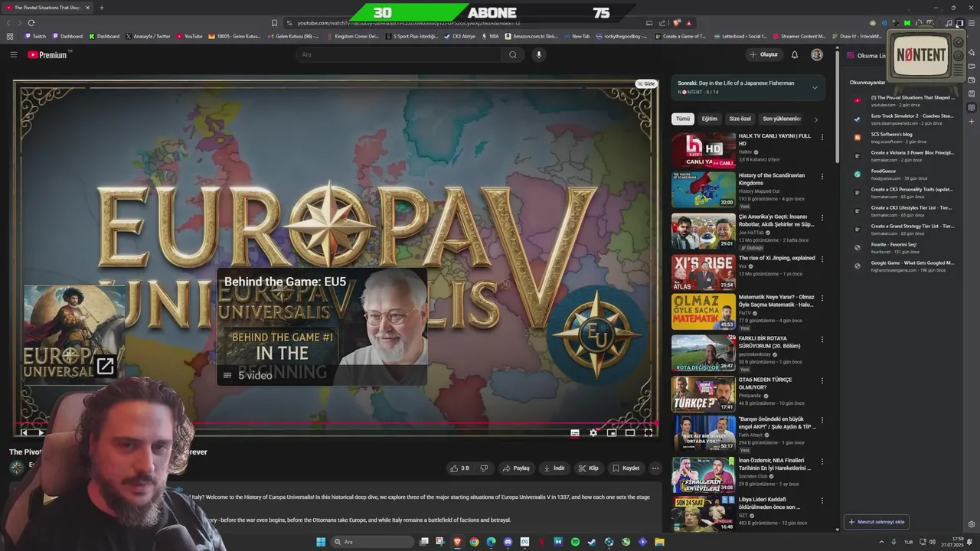Like the video (3 B)

pyautogui.click(x=460, y=468)
